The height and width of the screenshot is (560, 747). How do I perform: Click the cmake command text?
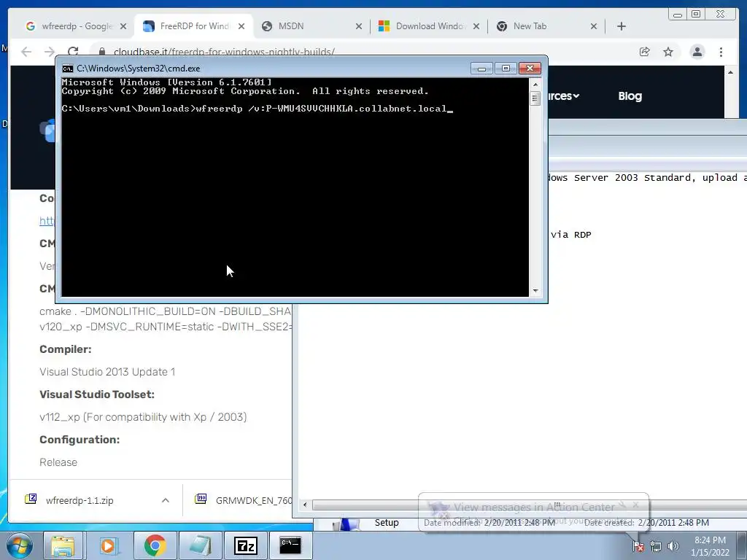[165, 319]
